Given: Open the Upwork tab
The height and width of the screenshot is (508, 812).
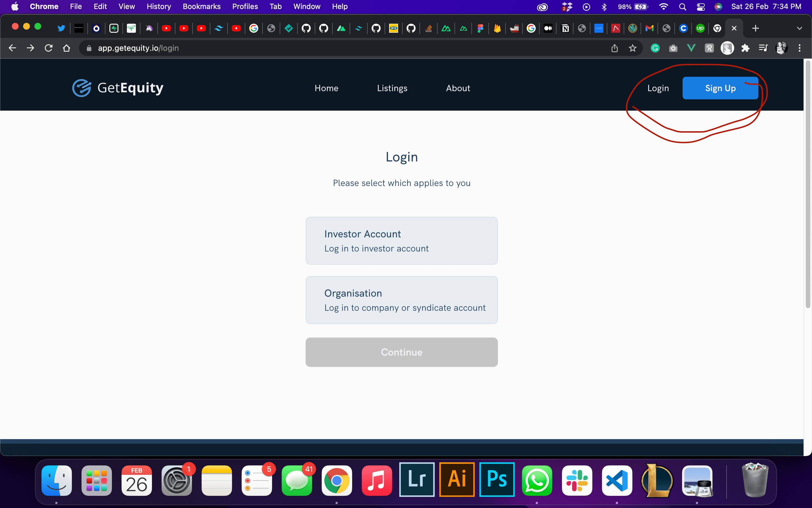Looking at the screenshot, I should 700,28.
